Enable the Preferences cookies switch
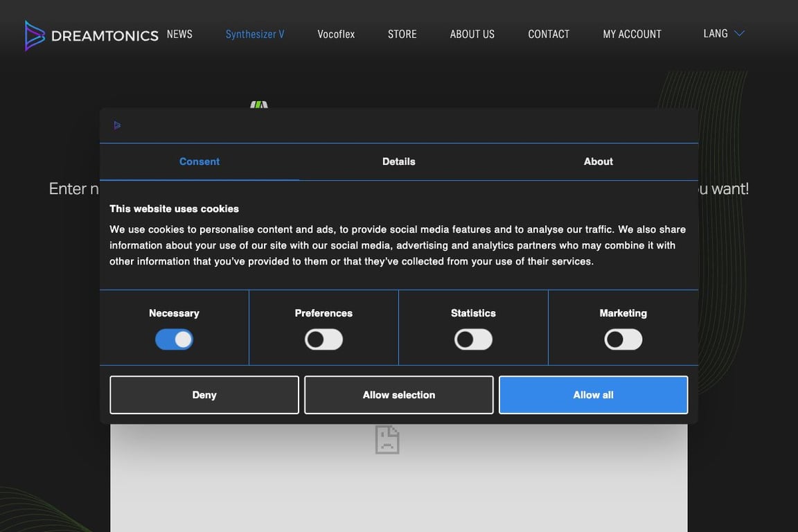 tap(323, 339)
